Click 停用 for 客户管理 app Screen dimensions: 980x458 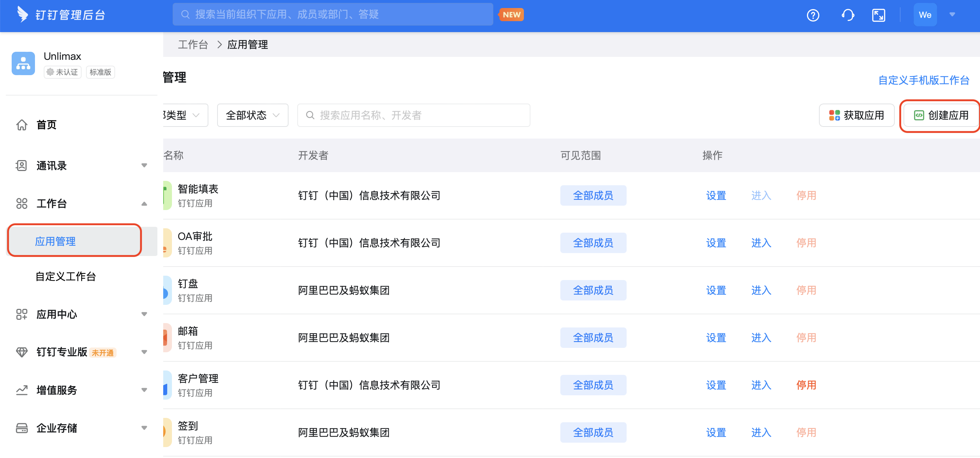tap(806, 385)
